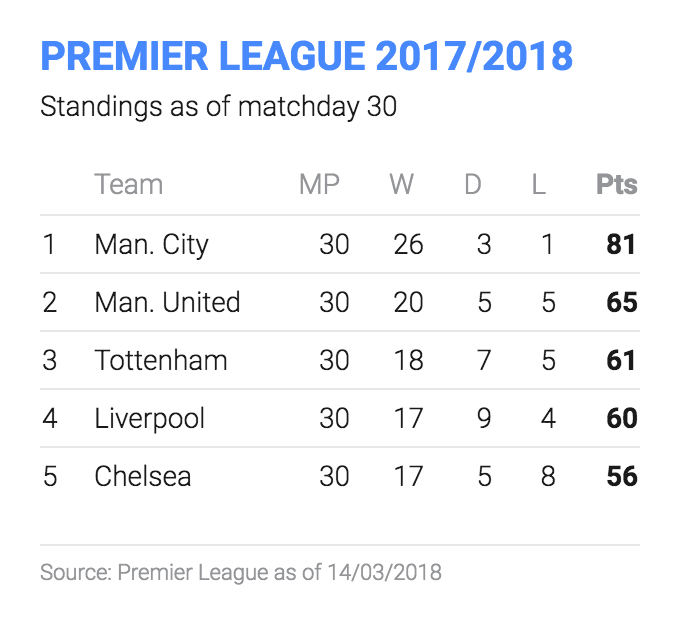The width and height of the screenshot is (680, 625).
Task: Click Man. City's 81 points value
Action: [621, 244]
